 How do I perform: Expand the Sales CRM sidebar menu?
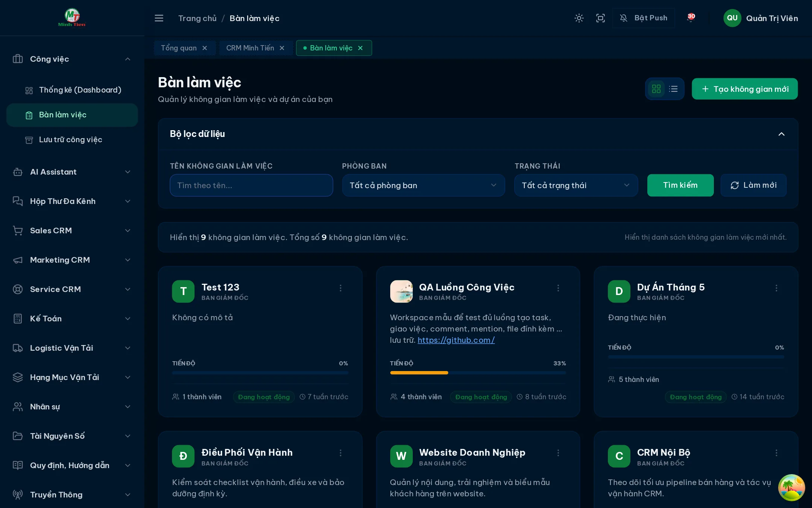(72, 231)
